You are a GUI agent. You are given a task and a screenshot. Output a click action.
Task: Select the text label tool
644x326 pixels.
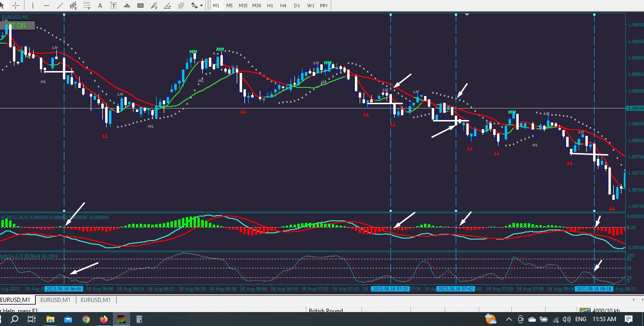click(x=113, y=5)
